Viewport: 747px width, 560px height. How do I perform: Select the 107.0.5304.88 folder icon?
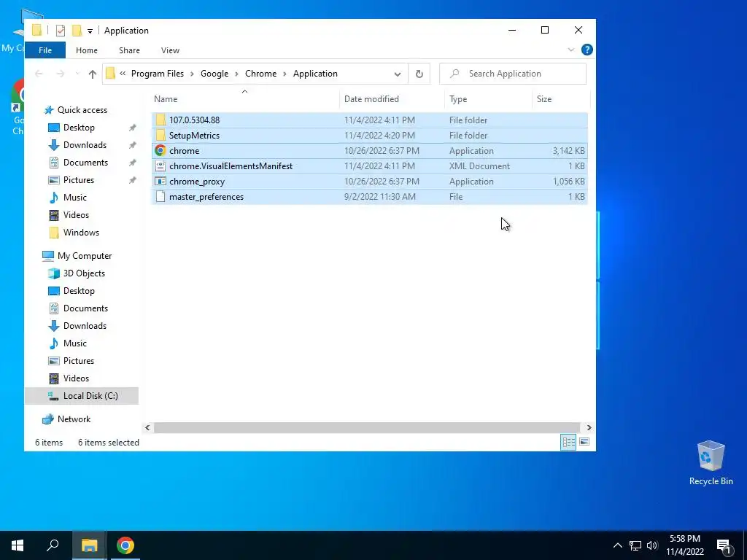160,120
